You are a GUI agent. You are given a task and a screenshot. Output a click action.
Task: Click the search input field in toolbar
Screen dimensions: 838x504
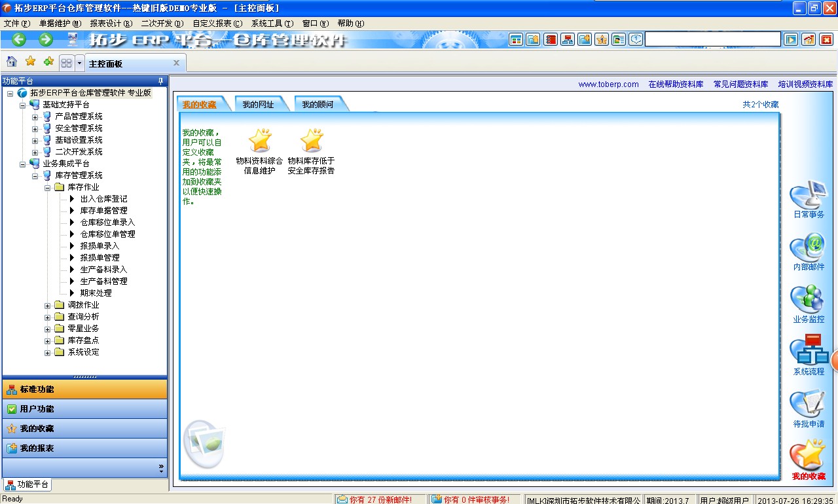tap(712, 39)
